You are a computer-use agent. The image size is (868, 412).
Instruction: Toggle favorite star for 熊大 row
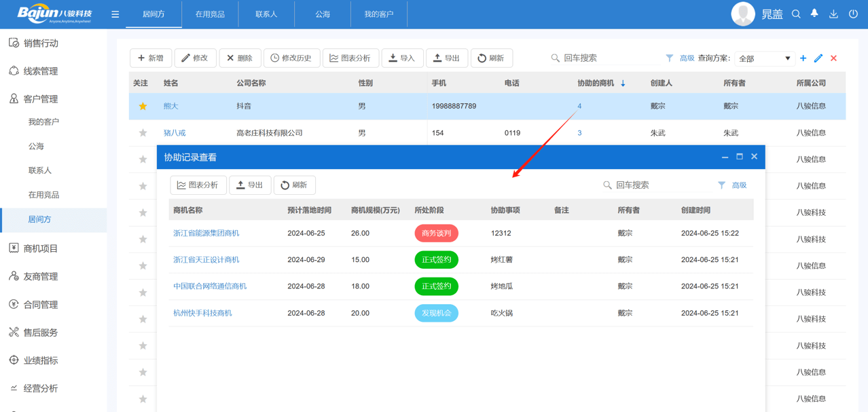143,106
